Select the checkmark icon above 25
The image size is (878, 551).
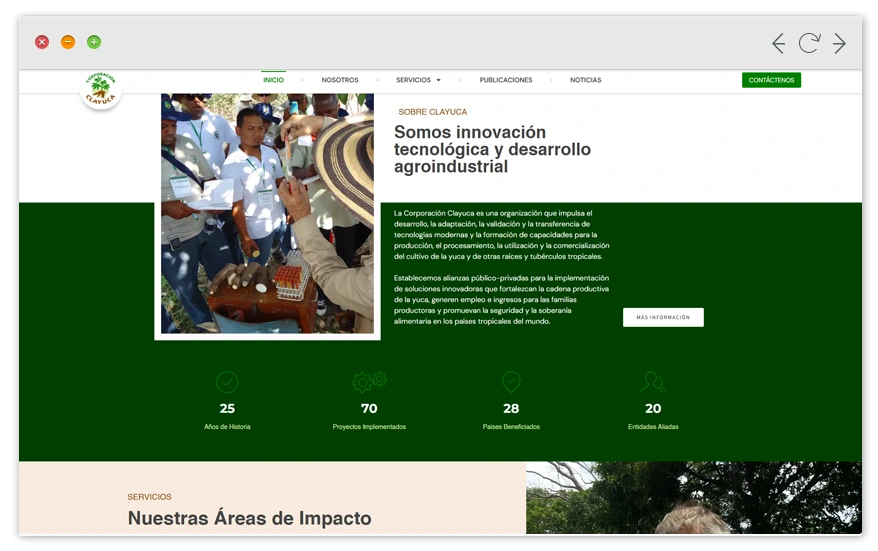click(227, 382)
